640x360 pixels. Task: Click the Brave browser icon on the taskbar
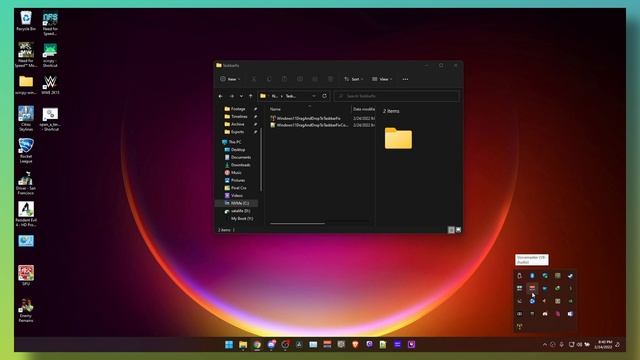(x=355, y=344)
